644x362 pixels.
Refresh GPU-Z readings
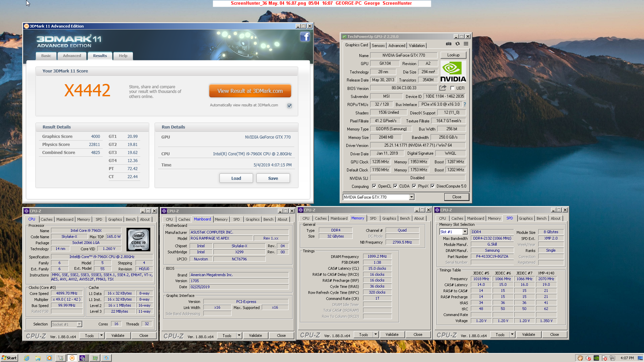[457, 44]
